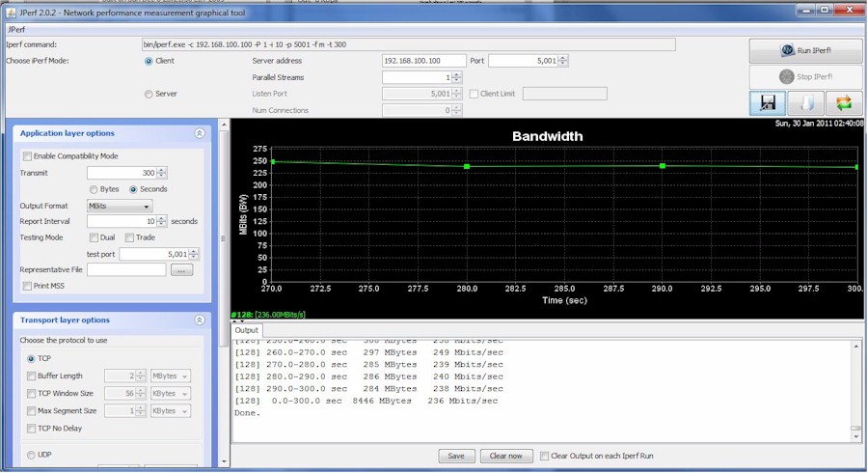Click the Stop IPerf! button
This screenshot has width=868, height=473.
(806, 77)
